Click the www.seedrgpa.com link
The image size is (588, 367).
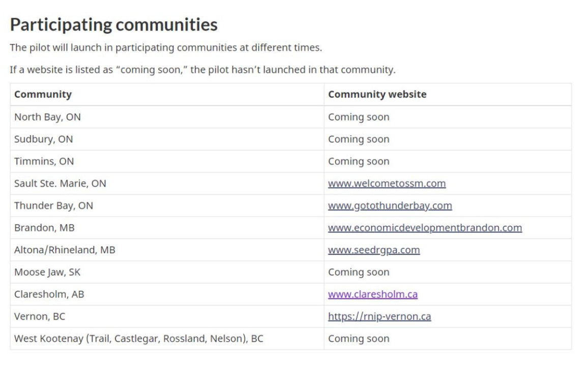click(x=374, y=250)
